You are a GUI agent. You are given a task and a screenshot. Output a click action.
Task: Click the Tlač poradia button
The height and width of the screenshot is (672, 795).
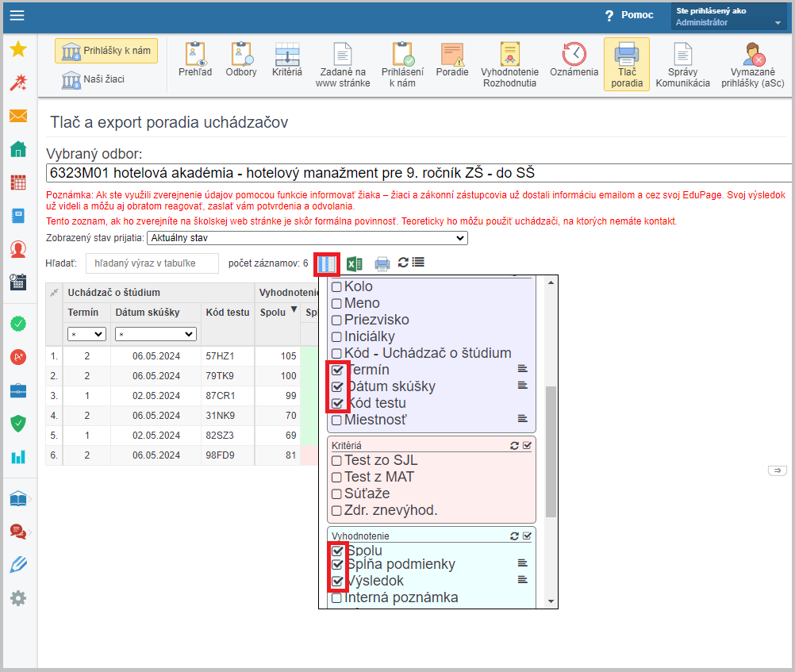click(627, 65)
